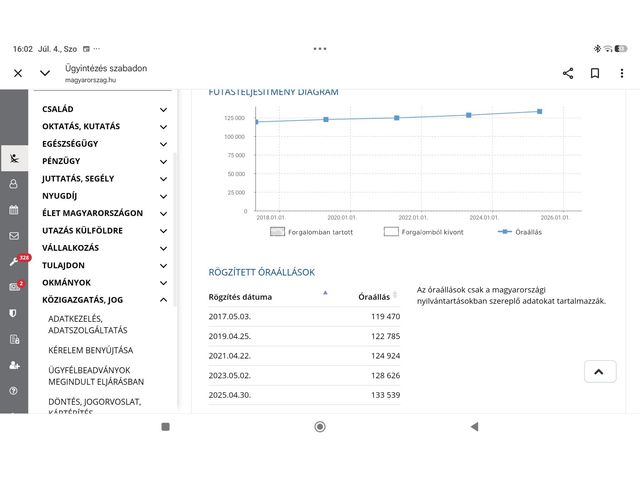Select the chart data point near 2022

(397, 118)
